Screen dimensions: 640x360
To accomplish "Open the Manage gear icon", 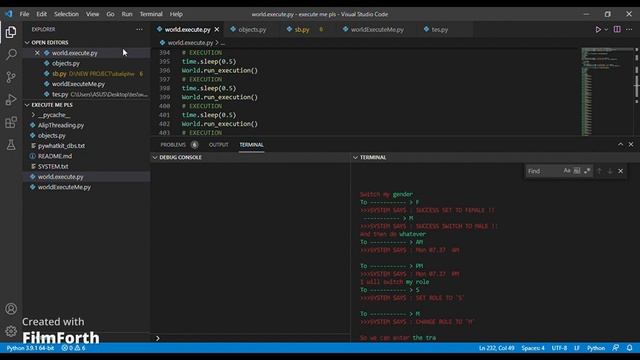I will 11,331.
